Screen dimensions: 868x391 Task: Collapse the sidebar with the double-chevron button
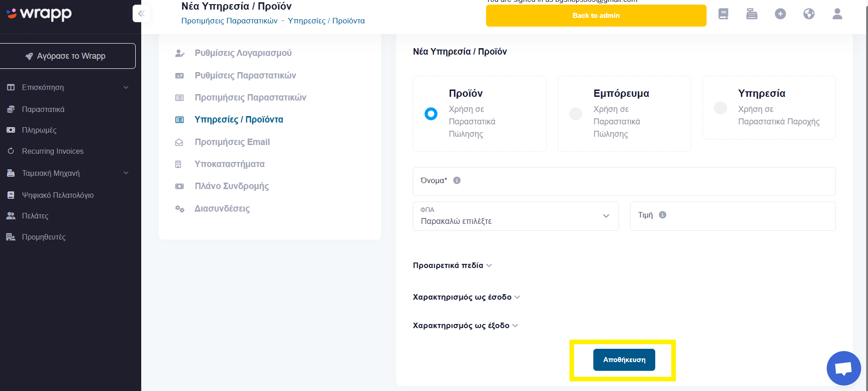141,13
